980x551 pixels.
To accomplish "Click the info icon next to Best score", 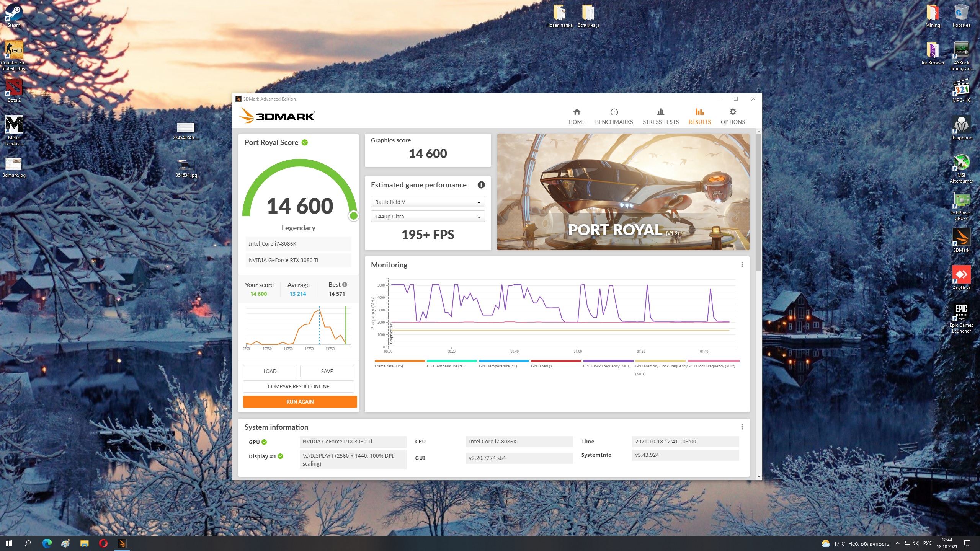I will (x=345, y=284).
